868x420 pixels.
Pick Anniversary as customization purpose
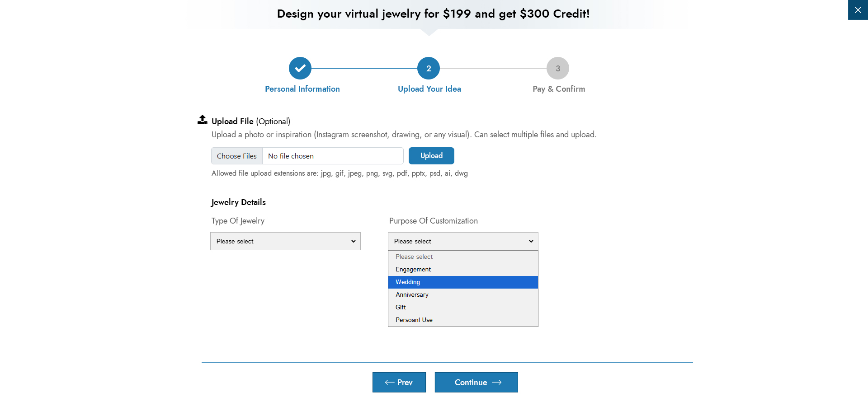coord(412,294)
